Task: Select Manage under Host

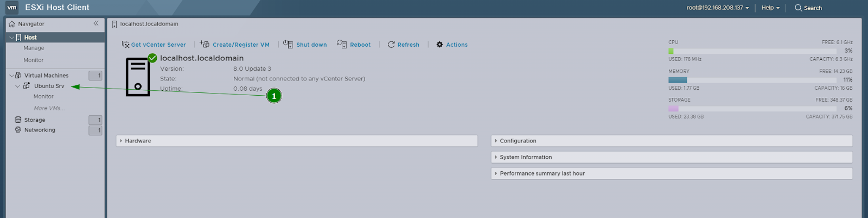Action: 34,48
